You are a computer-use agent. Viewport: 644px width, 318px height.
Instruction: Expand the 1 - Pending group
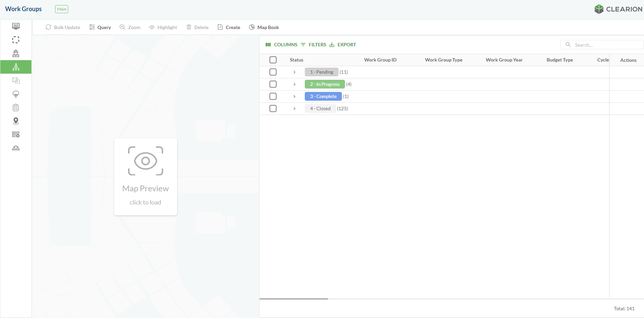coord(294,72)
